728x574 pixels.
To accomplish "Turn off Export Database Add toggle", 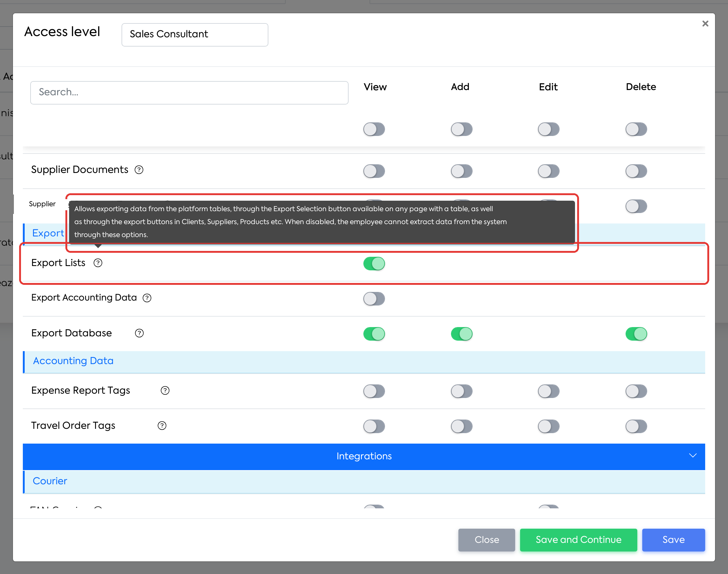I will (x=462, y=334).
